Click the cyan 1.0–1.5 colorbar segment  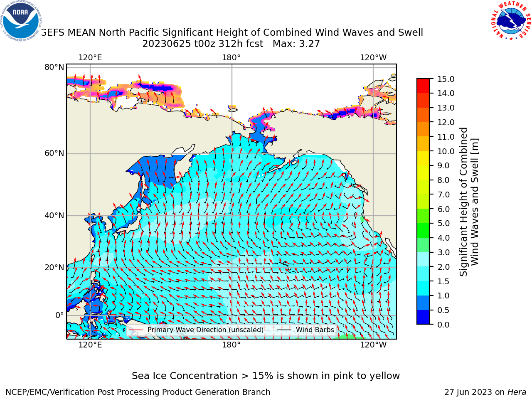pyautogui.click(x=423, y=288)
